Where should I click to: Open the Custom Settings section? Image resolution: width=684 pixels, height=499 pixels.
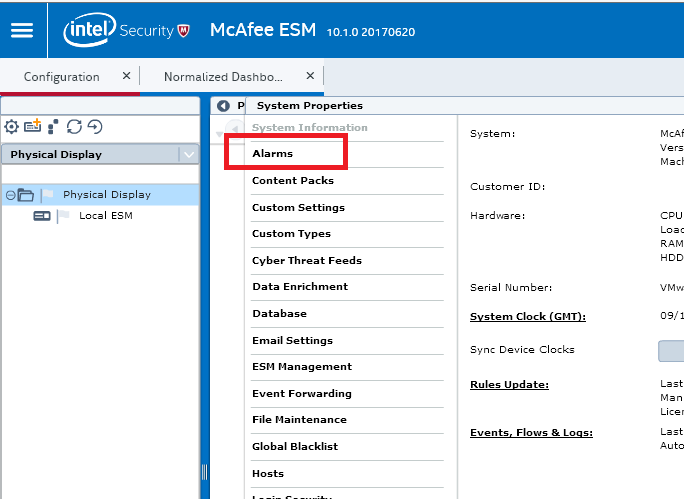[x=298, y=208]
